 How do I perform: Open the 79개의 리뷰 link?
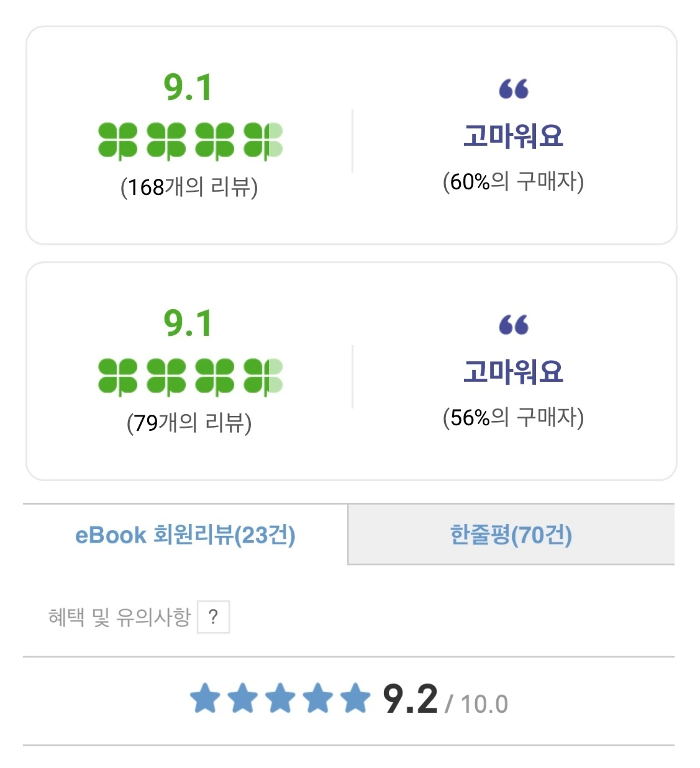(x=189, y=422)
